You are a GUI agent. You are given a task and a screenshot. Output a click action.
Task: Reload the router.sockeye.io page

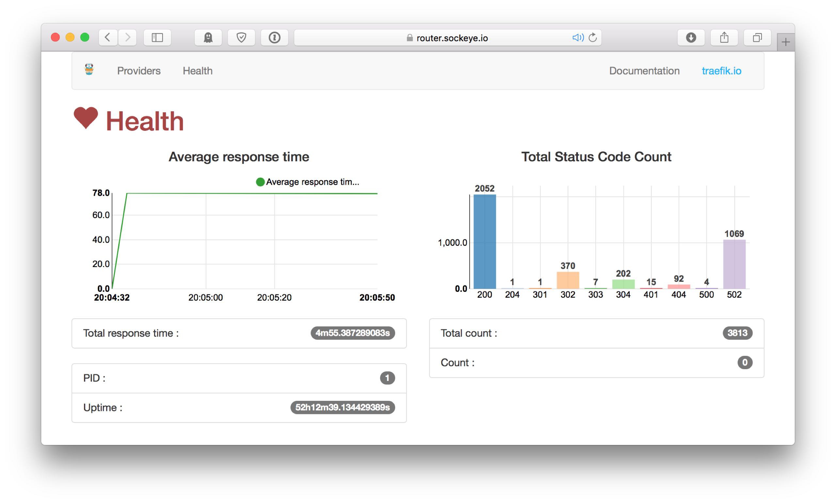[x=593, y=37]
